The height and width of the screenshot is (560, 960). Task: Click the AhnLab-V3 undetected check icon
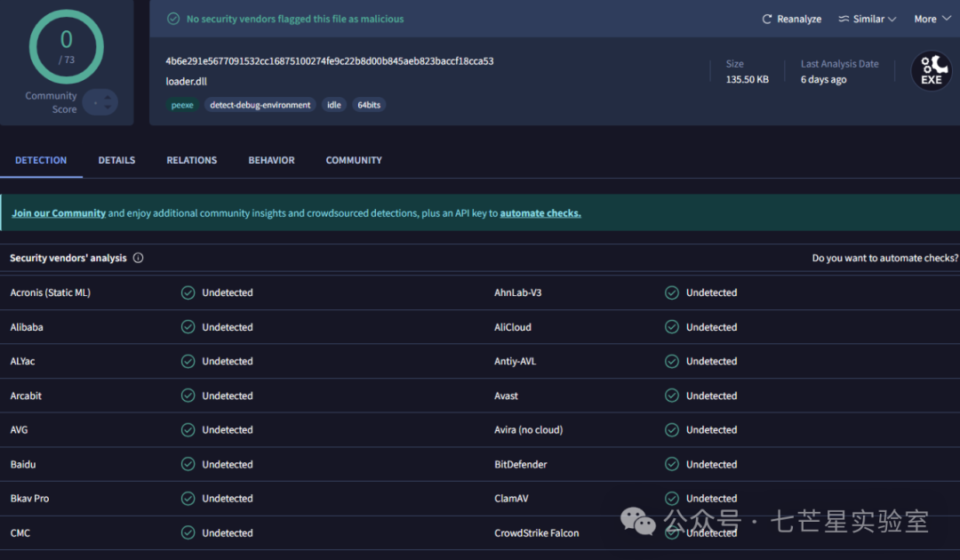tap(672, 292)
